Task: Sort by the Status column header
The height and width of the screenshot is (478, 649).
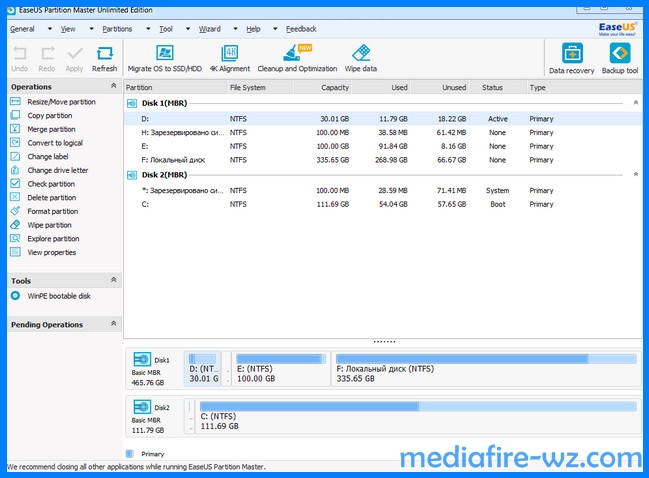Action: pyautogui.click(x=497, y=87)
